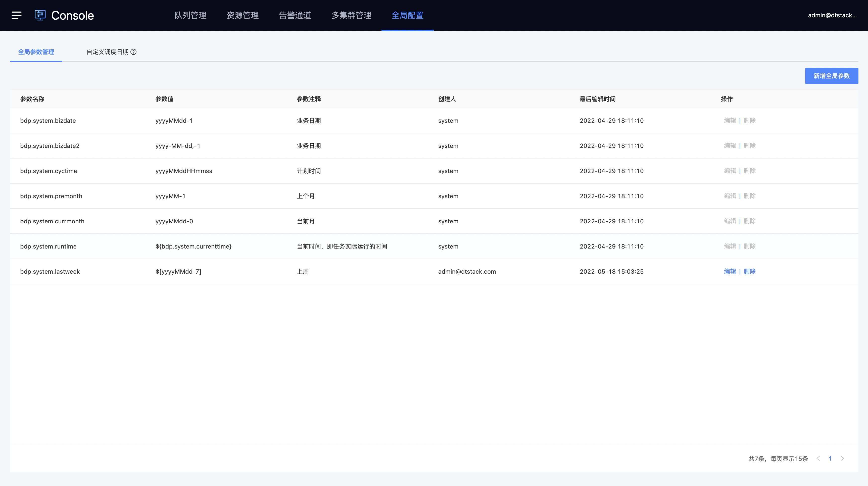
Task: Click comment 计划时间
Action: click(x=309, y=171)
